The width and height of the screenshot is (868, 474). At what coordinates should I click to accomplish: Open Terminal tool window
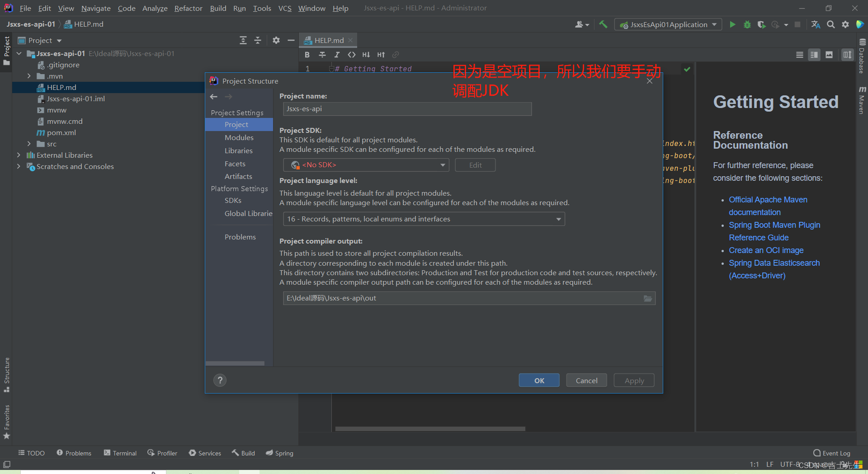coord(120,453)
